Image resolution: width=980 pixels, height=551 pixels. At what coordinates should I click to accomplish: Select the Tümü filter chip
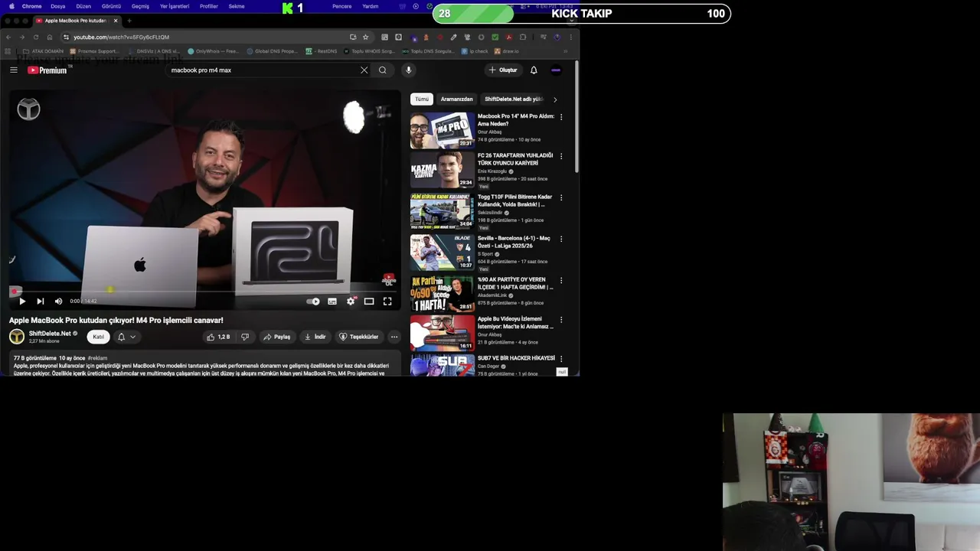coord(422,99)
